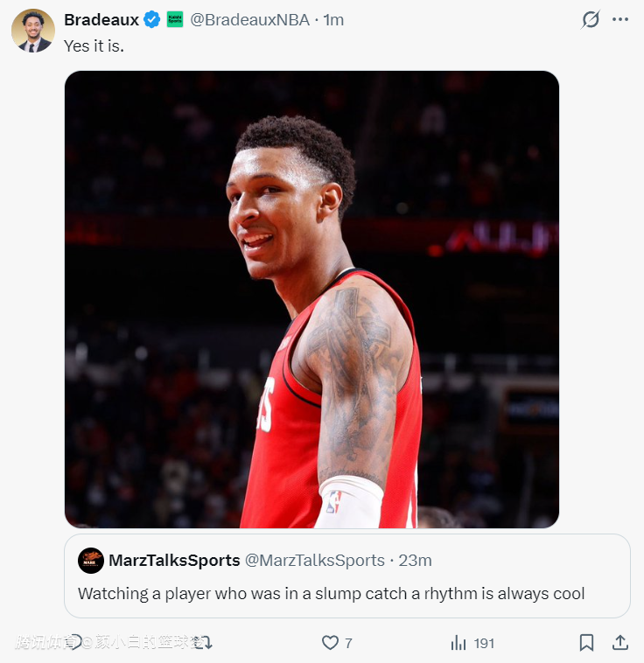The width and height of the screenshot is (644, 663).
Task: Enlarge the basketball player photo
Action: pos(311,299)
